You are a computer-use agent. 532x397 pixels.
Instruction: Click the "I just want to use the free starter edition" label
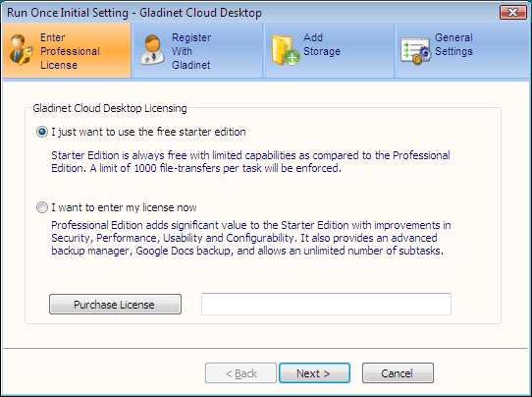click(x=148, y=132)
